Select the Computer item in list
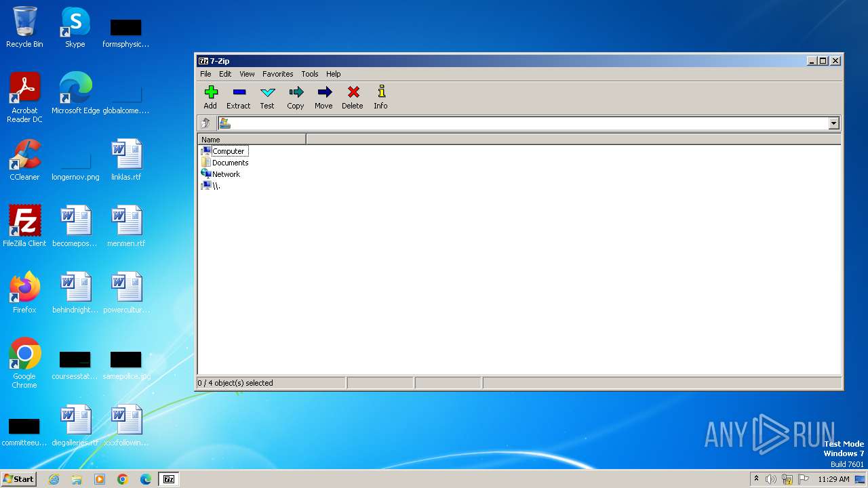 [224, 151]
